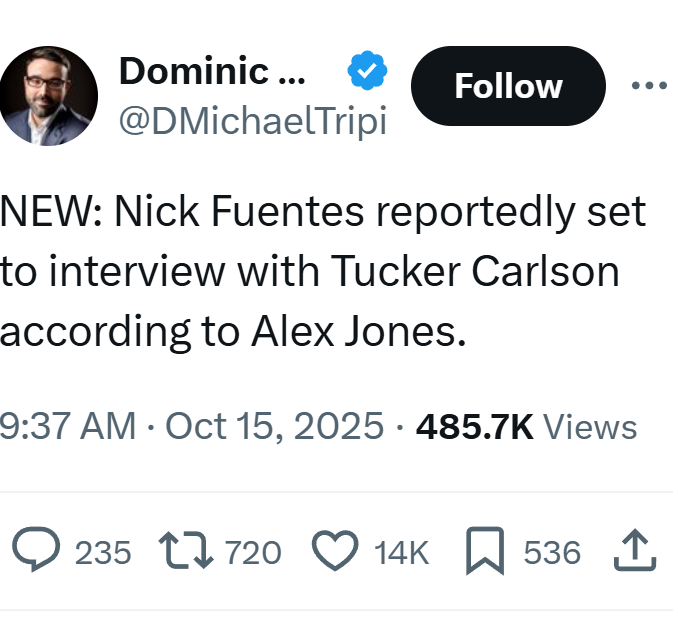Click the 14K likes count
Viewport: 678px width, 634px height.
(x=400, y=552)
